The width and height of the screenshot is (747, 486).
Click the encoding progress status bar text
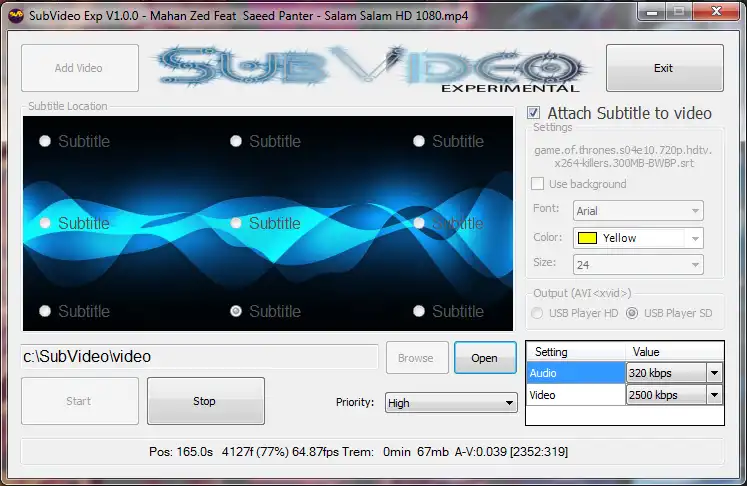coord(358,452)
